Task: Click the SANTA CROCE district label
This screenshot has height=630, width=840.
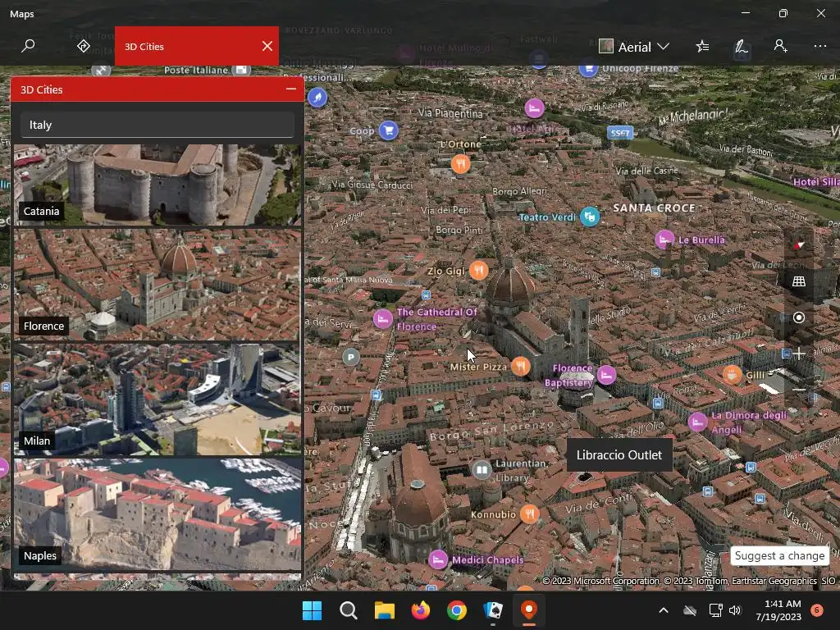Action: [x=654, y=208]
